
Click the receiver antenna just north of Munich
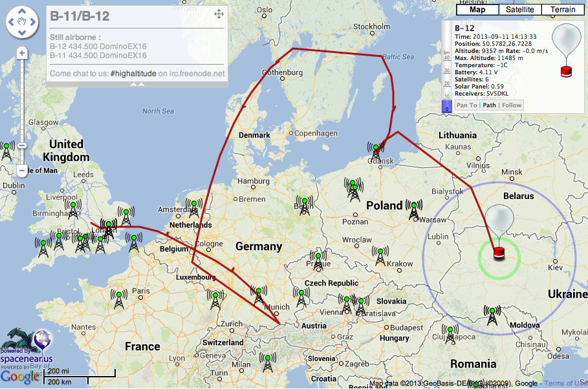pyautogui.click(x=259, y=295)
